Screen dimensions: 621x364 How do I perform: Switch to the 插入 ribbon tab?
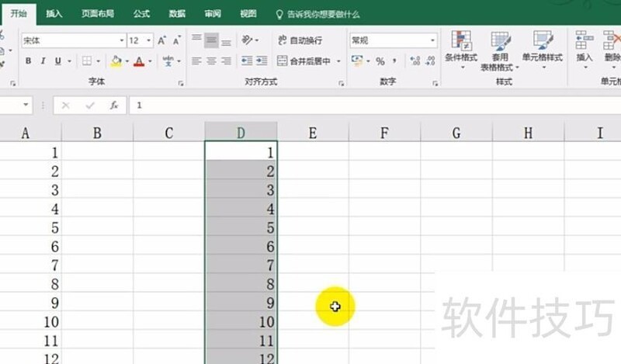(x=54, y=14)
